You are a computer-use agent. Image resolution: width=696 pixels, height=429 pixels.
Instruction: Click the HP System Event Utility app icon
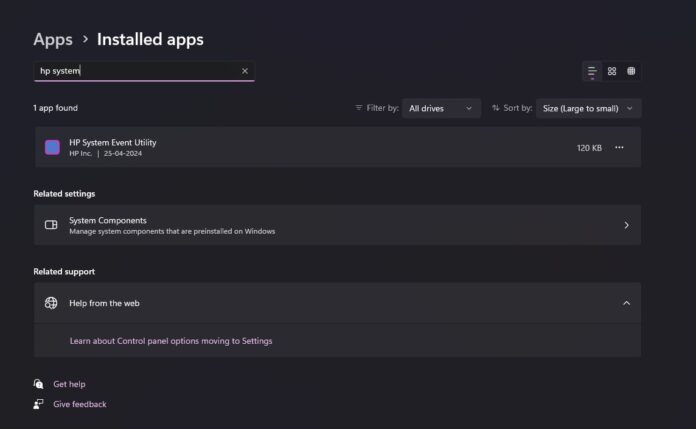(x=52, y=148)
